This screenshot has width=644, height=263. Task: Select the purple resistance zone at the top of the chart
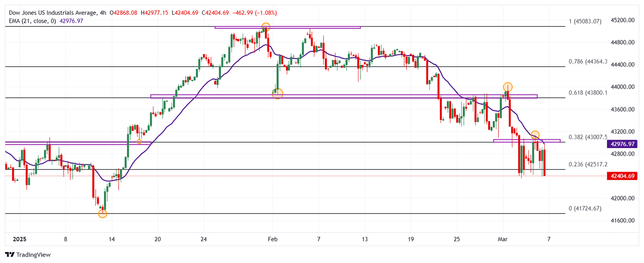[288, 28]
